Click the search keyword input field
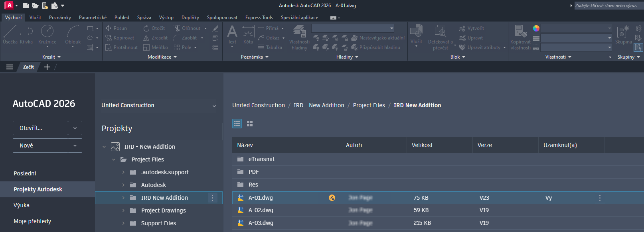The width and height of the screenshot is (644, 232). pyautogui.click(x=608, y=6)
